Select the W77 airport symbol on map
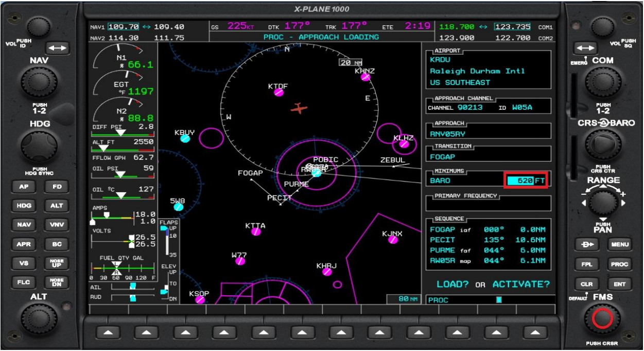Screen dimensions: 644x351 240,261
